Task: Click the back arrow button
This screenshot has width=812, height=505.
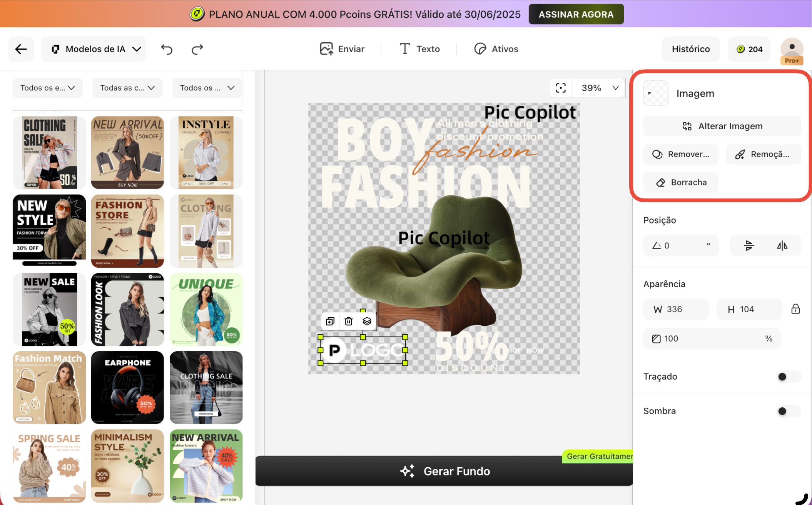Action: [21, 49]
